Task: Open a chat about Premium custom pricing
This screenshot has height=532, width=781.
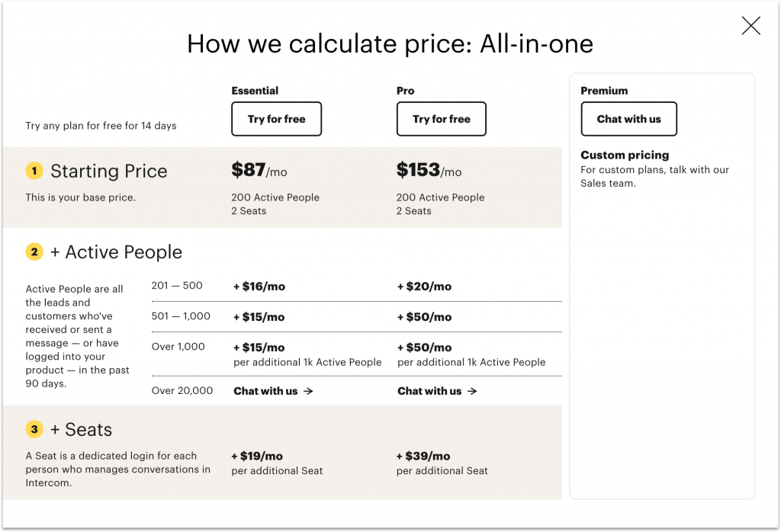Action: [628, 119]
